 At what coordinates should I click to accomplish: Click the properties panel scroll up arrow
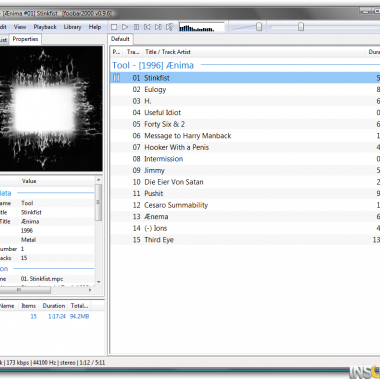[98, 180]
